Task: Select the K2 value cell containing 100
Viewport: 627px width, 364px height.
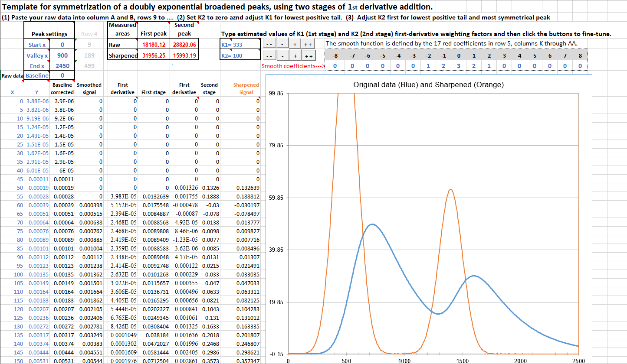Action: (x=246, y=56)
